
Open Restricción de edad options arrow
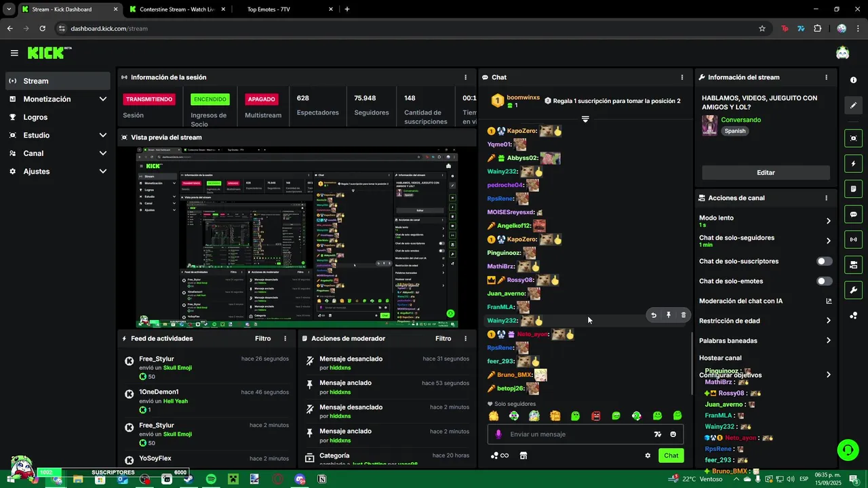click(x=828, y=321)
